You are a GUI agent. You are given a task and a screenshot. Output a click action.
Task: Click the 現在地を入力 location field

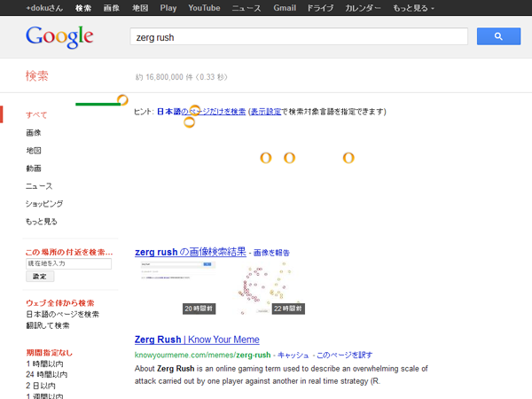tap(68, 263)
